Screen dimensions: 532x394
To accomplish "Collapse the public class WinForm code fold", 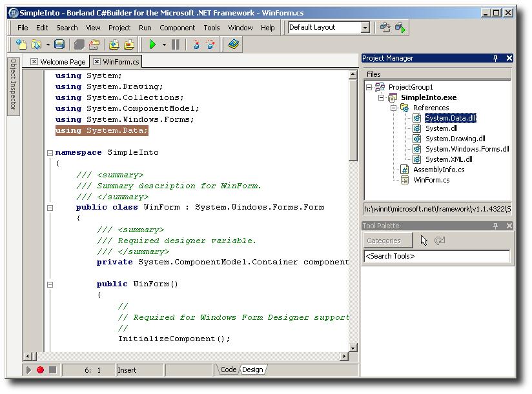I will pyautogui.click(x=50, y=208).
